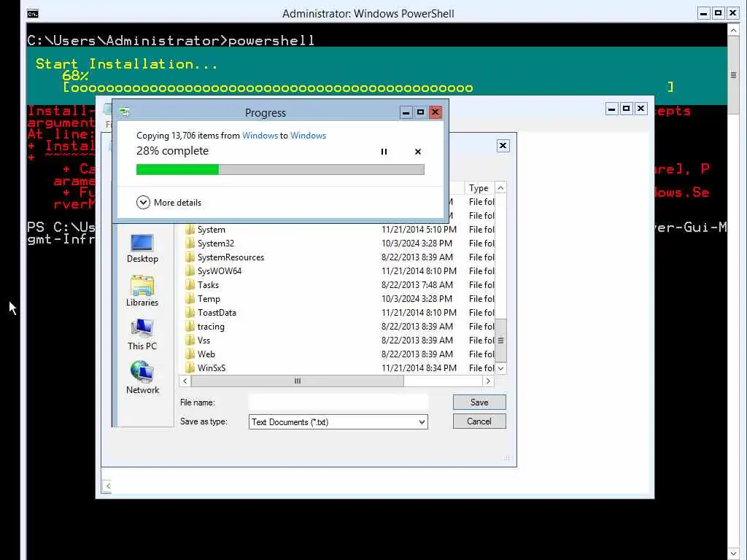
Task: Open the destination Windows link
Action: [x=309, y=135]
